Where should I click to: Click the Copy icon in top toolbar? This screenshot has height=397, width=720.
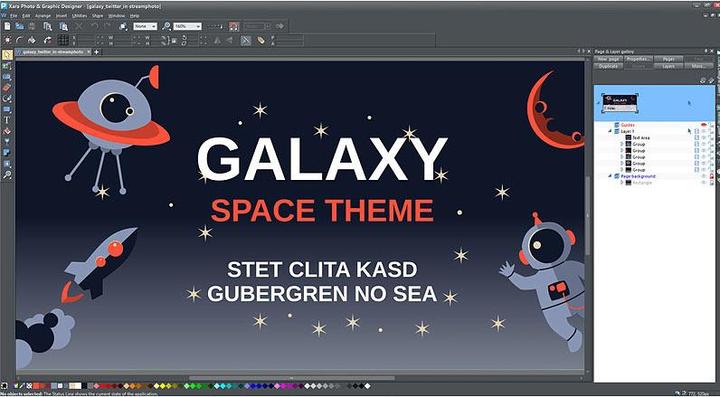pyautogui.click(x=47, y=27)
